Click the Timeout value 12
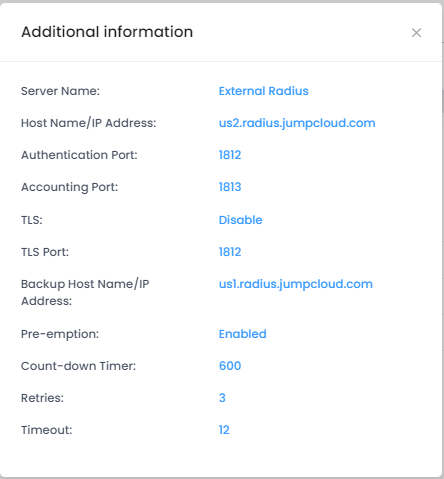The height and width of the screenshot is (479, 444). click(x=224, y=430)
